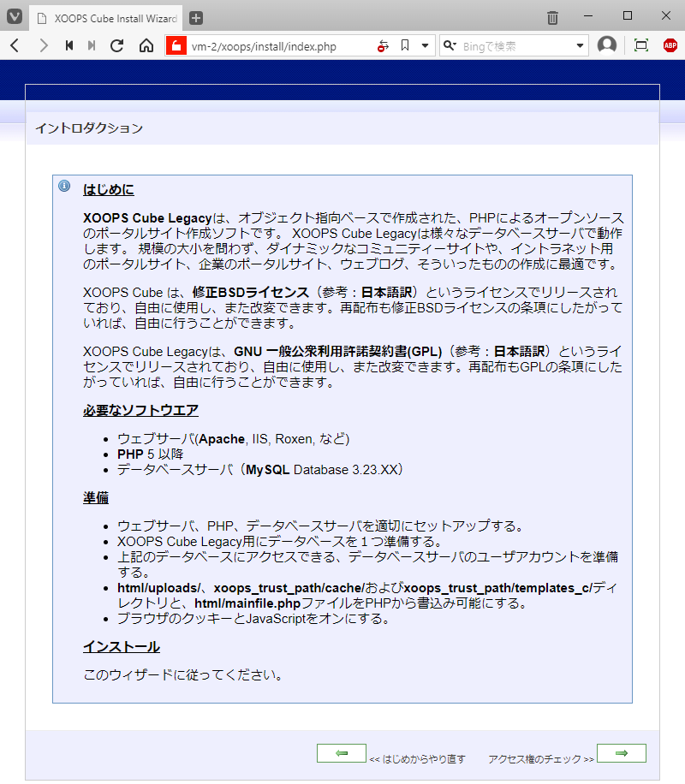The image size is (685, 784).
Task: Click the green next arrow button
Action: 622,753
